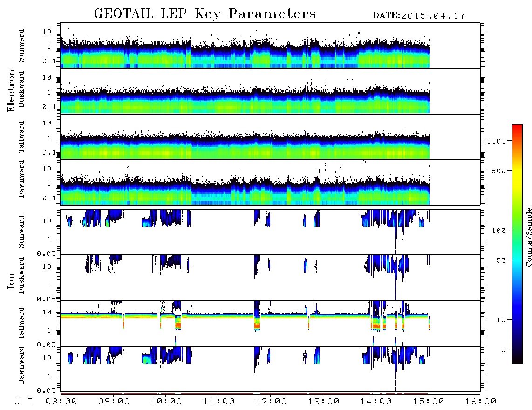Click the 12:00 time axis label
Screen dimensions: 532x410
pos(271,402)
